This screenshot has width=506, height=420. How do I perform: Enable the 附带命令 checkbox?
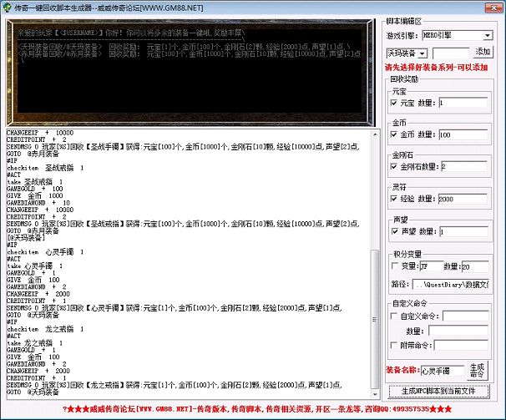pos(394,345)
